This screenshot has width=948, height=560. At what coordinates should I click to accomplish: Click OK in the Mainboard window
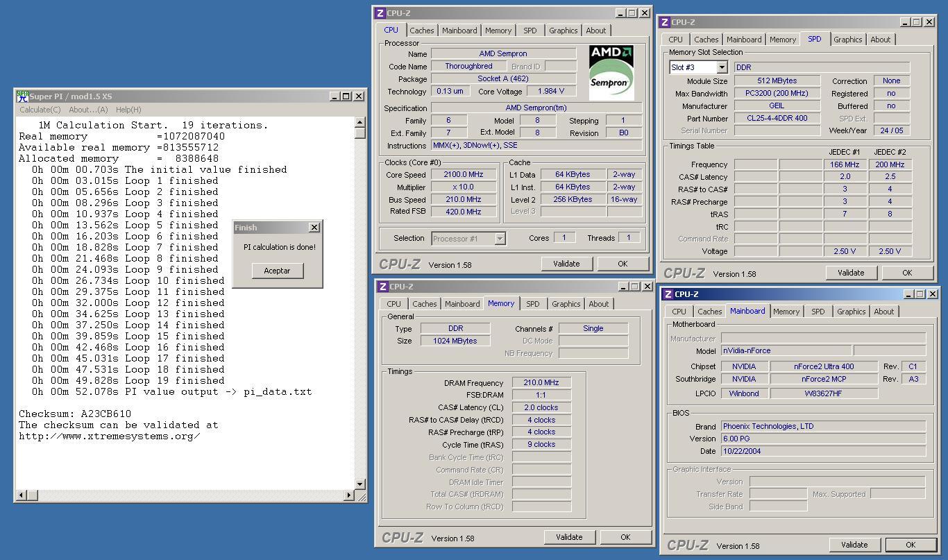(911, 545)
